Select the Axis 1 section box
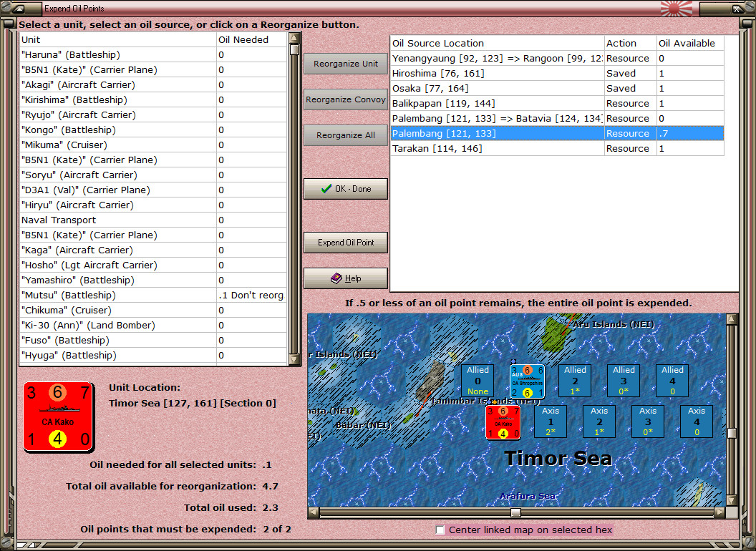Viewport: 756px width, 551px height. (550, 421)
